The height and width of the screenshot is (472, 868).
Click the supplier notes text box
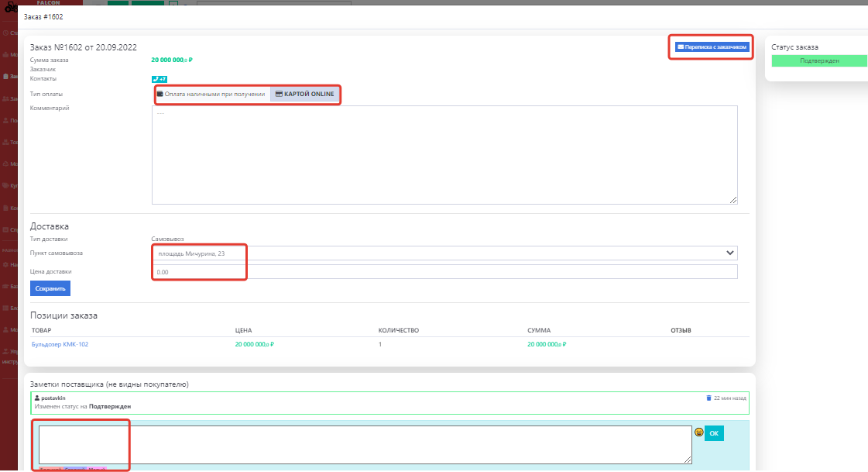[364, 445]
